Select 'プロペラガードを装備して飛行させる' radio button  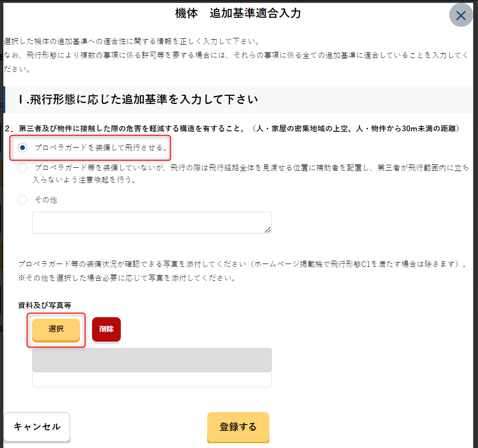click(23, 148)
